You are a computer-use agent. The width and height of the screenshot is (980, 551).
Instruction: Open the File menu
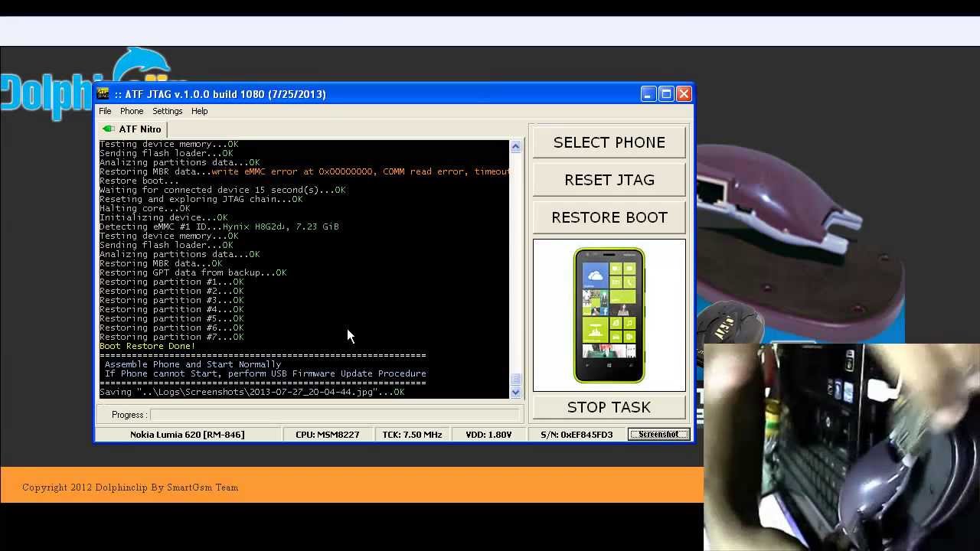(x=105, y=111)
